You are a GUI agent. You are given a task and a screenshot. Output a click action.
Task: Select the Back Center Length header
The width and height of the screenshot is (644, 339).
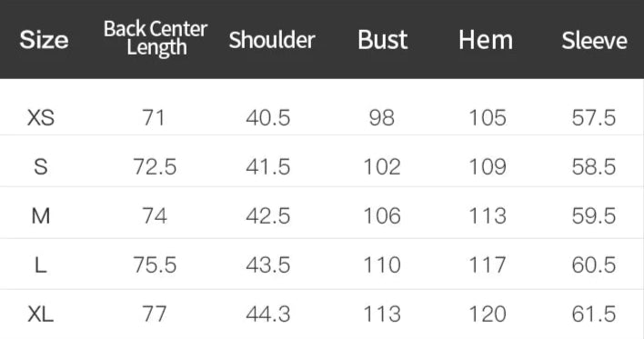(156, 38)
